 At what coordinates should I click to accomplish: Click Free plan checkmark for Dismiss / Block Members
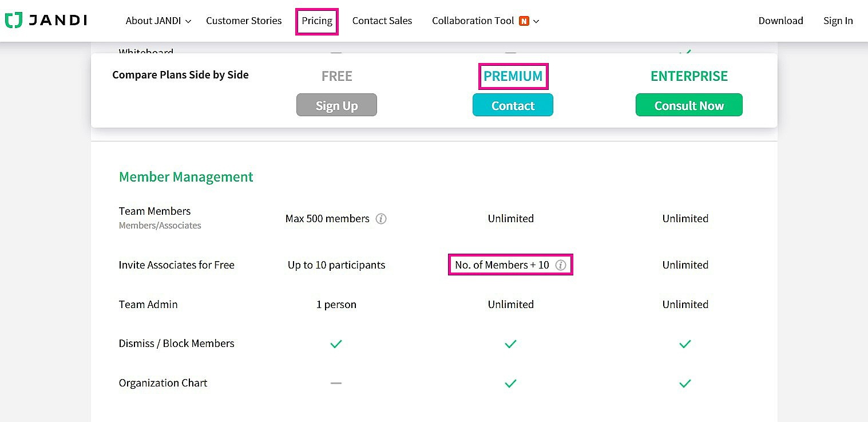(x=336, y=344)
